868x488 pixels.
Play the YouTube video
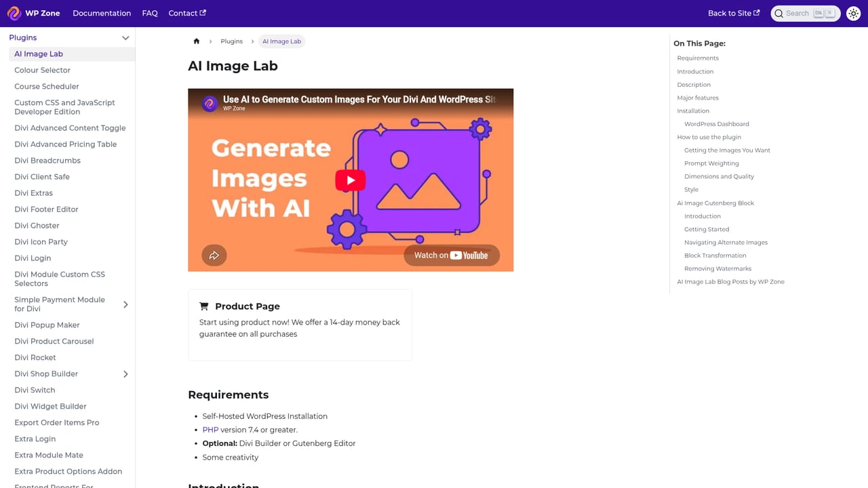click(351, 180)
